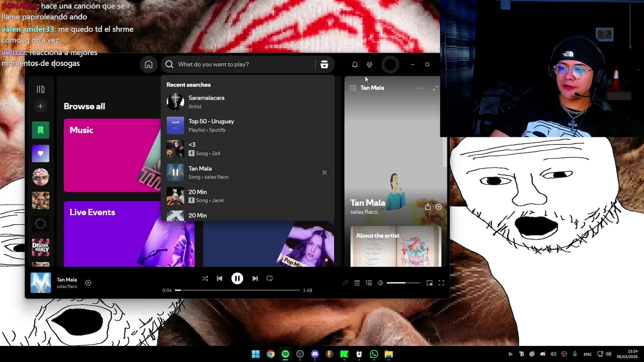Open Spotify from the taskbar
Viewport: 644px width, 362px height.
[x=285, y=354]
